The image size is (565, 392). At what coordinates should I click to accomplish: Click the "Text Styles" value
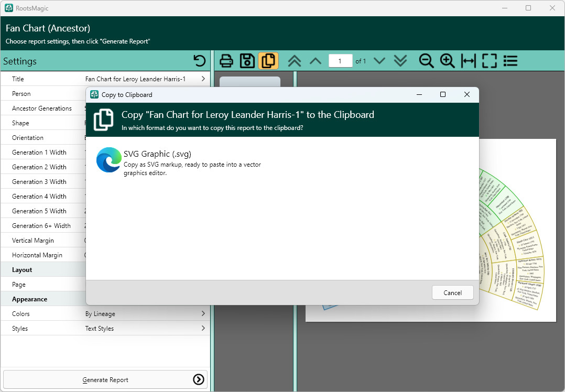pyautogui.click(x=100, y=328)
